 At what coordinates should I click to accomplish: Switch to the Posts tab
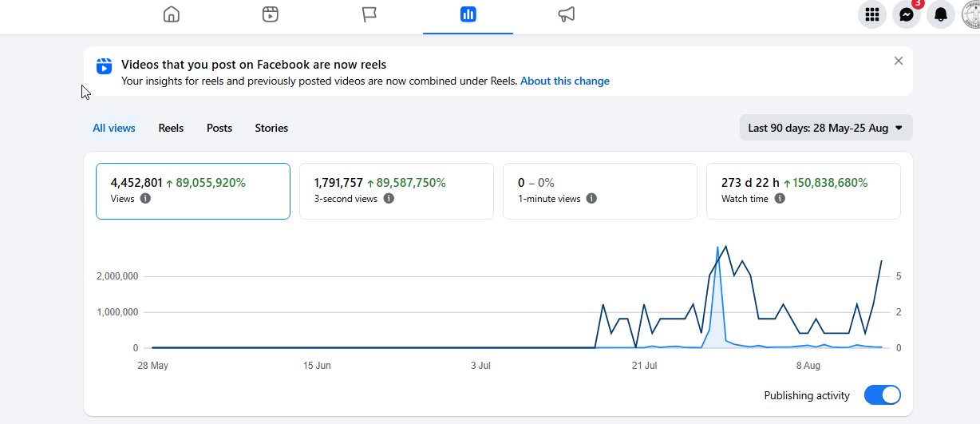coord(219,128)
